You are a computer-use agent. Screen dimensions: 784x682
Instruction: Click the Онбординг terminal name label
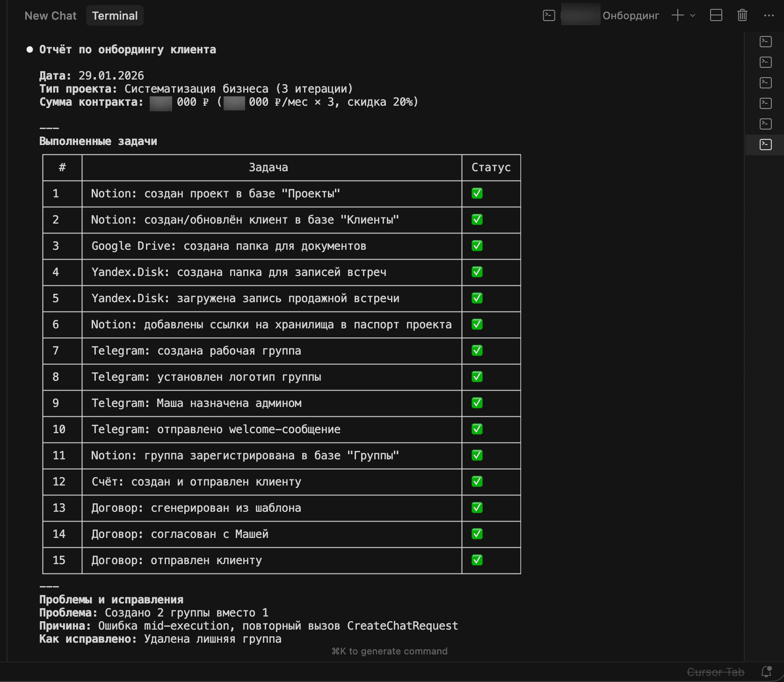[x=631, y=16]
